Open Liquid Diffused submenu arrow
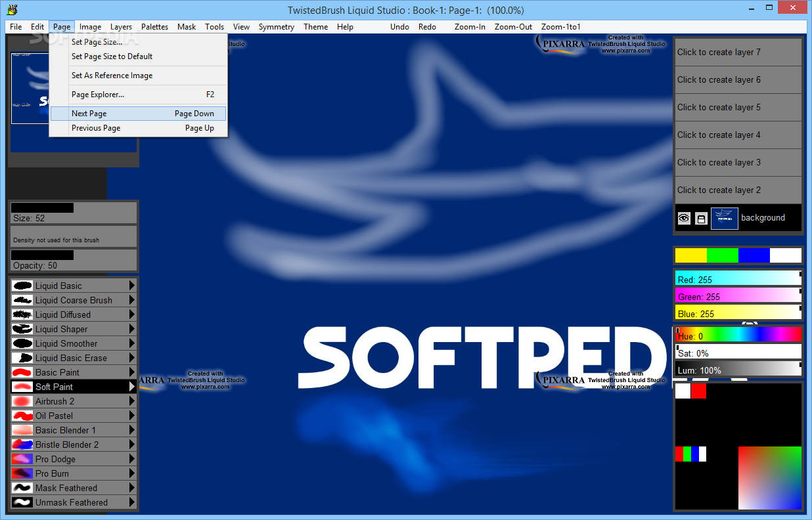Screen dimensions: 812x520 (x=131, y=314)
